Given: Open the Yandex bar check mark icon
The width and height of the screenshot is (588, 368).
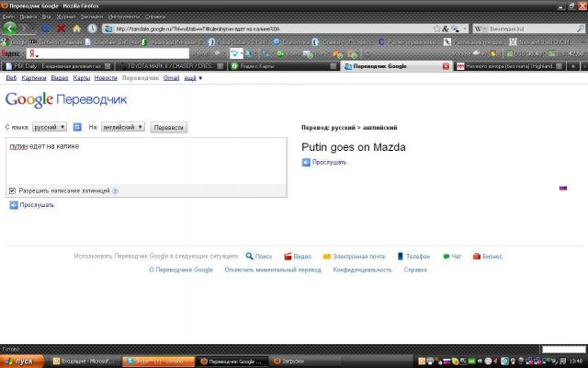Looking at the screenshot, I should [235, 53].
